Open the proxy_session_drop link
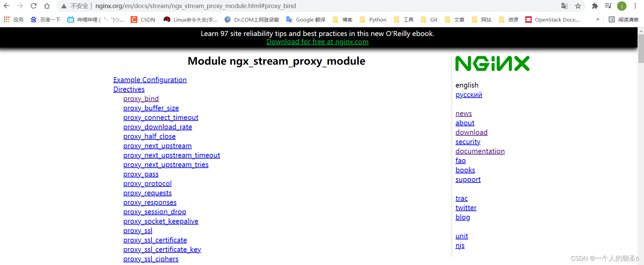The image size is (644, 265). 155,212
